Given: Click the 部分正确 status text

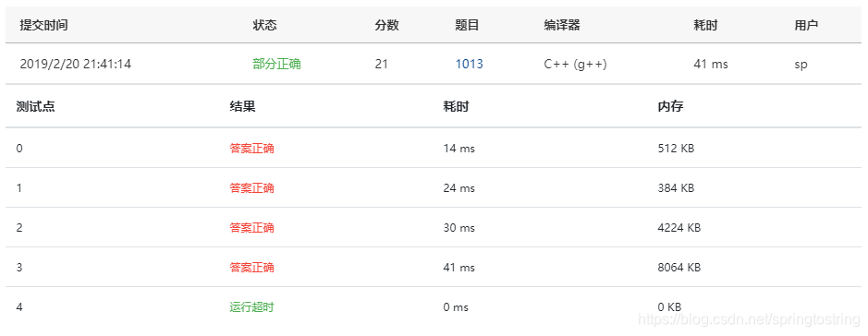Looking at the screenshot, I should click(276, 64).
